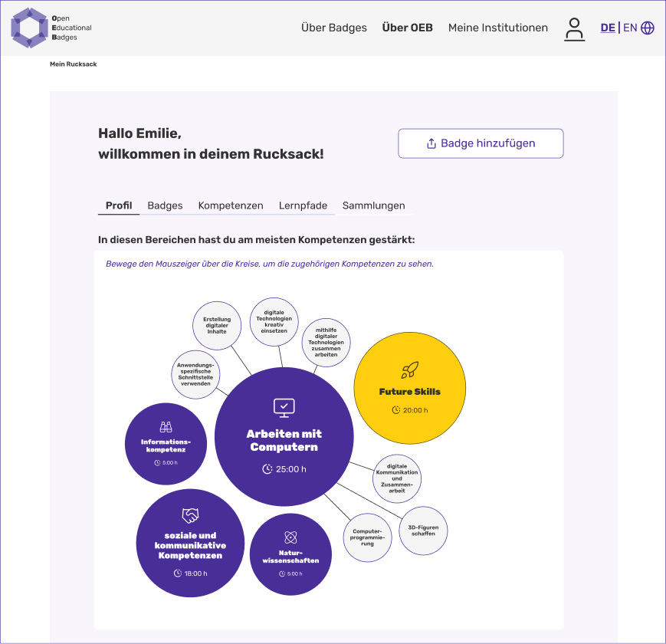Select the Naturwissenschaften bubble
Screen dimensions: 666x644
coord(290,554)
